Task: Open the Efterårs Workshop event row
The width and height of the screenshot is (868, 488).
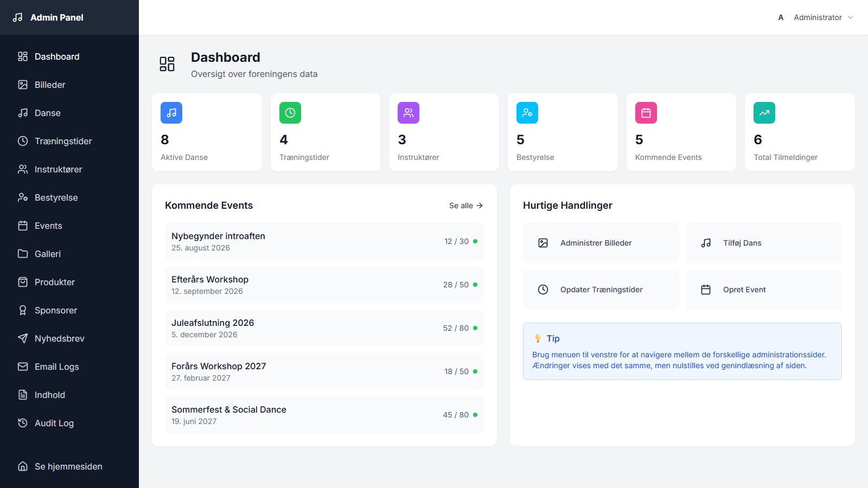Action: pos(324,285)
